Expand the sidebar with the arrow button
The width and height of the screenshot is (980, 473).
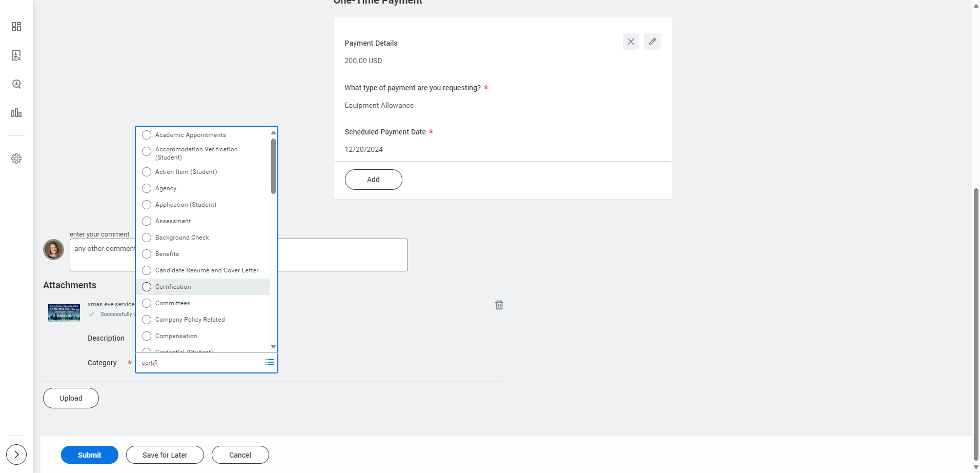(16, 455)
